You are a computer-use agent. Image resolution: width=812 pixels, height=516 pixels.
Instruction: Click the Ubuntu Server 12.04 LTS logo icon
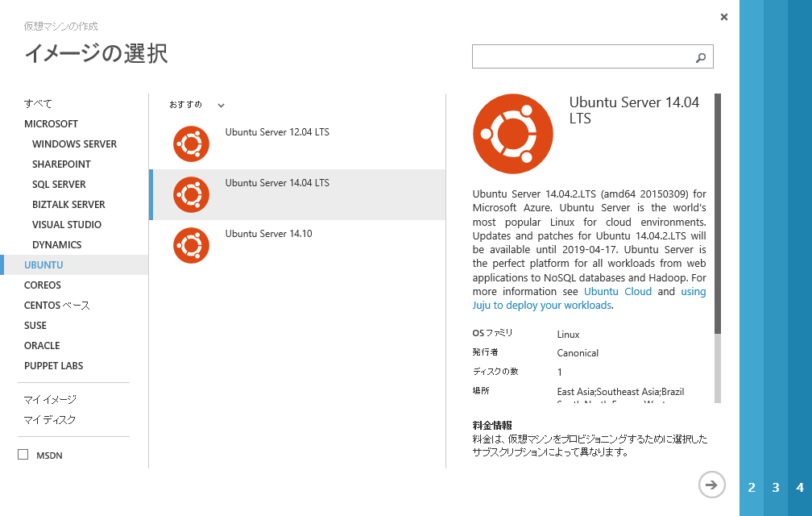[x=191, y=144]
